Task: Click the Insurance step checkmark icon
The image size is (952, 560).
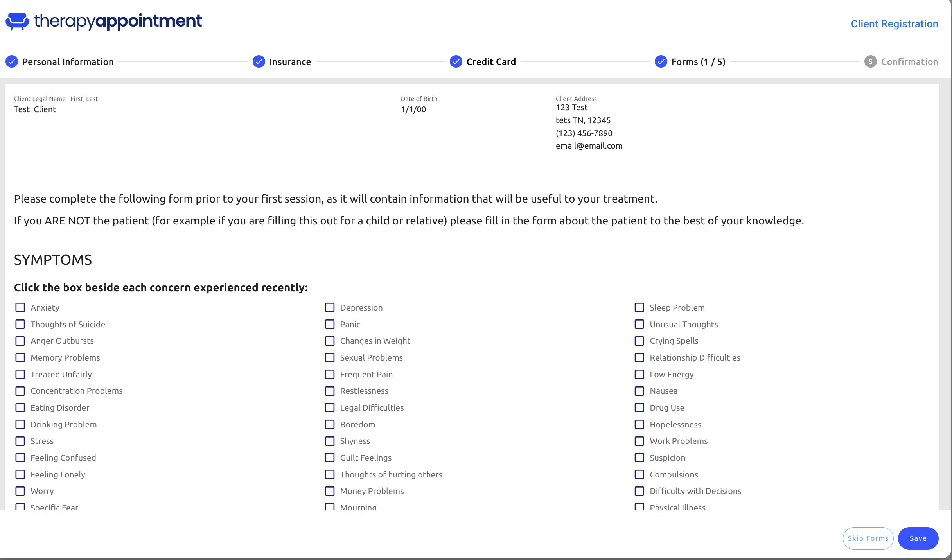Action: tap(259, 62)
